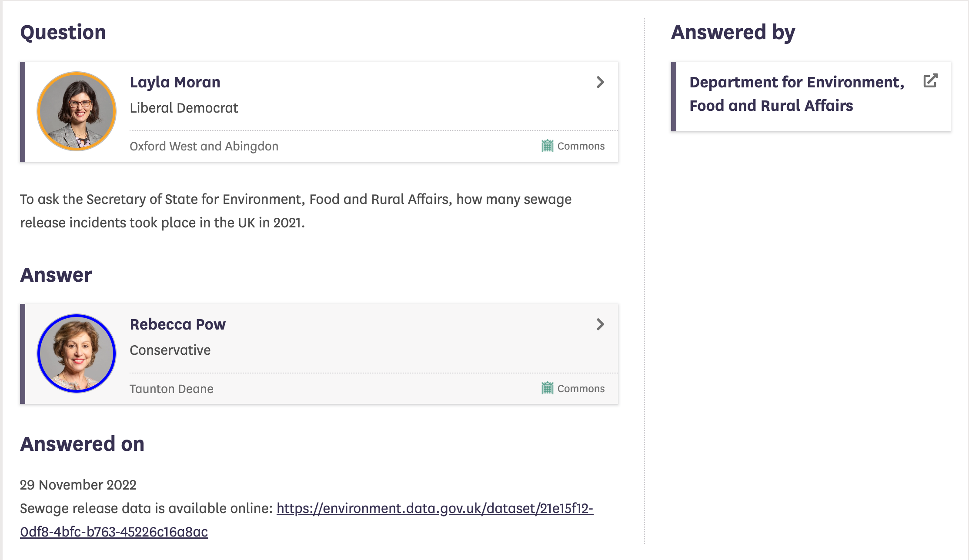Click Oxford West and Abingdon constituency text

[x=204, y=146]
